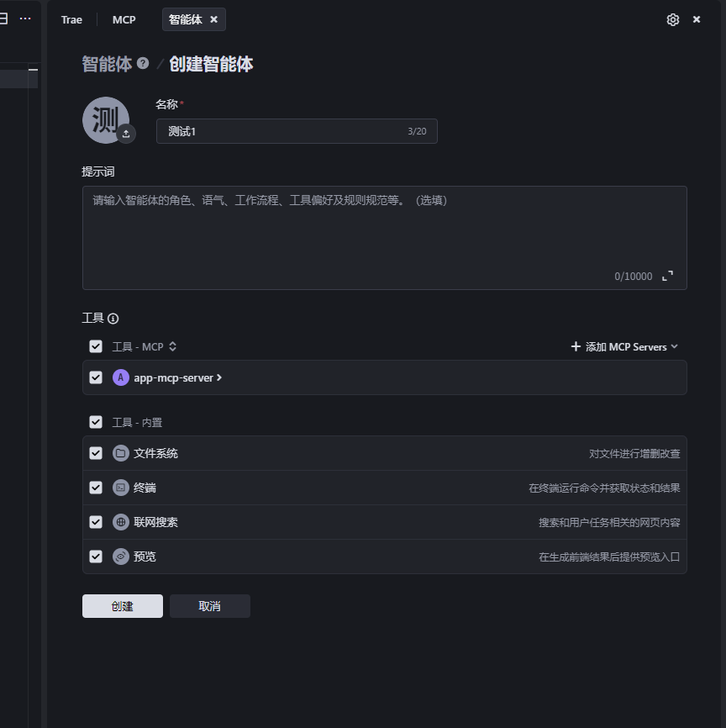Open the 添加 MCP Servers dropdown
Viewport: 726px width, 728px height.
point(623,346)
